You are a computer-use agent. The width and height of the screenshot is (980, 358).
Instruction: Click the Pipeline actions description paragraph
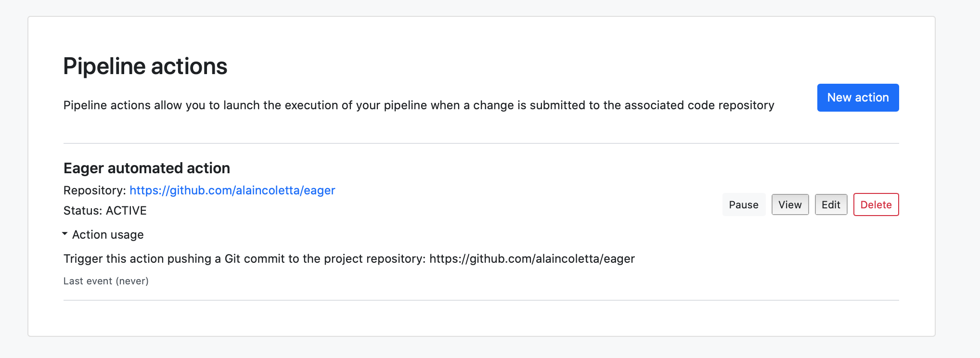[x=419, y=105]
